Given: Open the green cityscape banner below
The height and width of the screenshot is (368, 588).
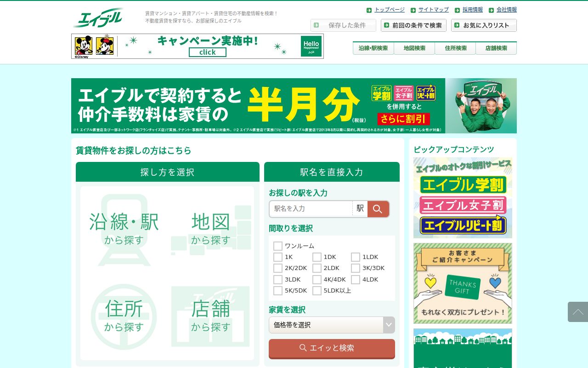Looking at the screenshot, I should pyautogui.click(x=463, y=348).
